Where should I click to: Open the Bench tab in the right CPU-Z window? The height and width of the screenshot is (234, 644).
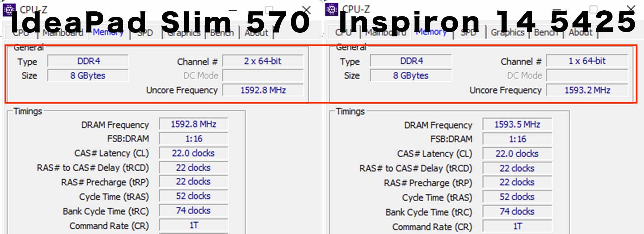pyautogui.click(x=546, y=32)
